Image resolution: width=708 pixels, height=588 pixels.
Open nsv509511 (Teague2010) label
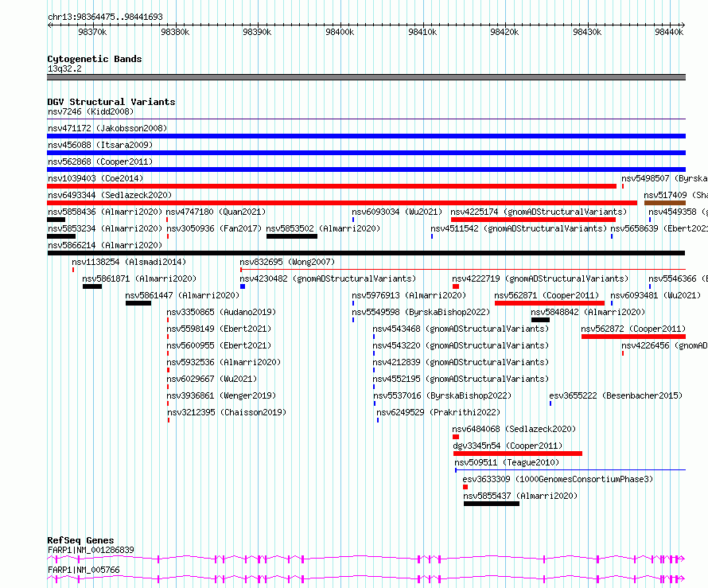[507, 462]
